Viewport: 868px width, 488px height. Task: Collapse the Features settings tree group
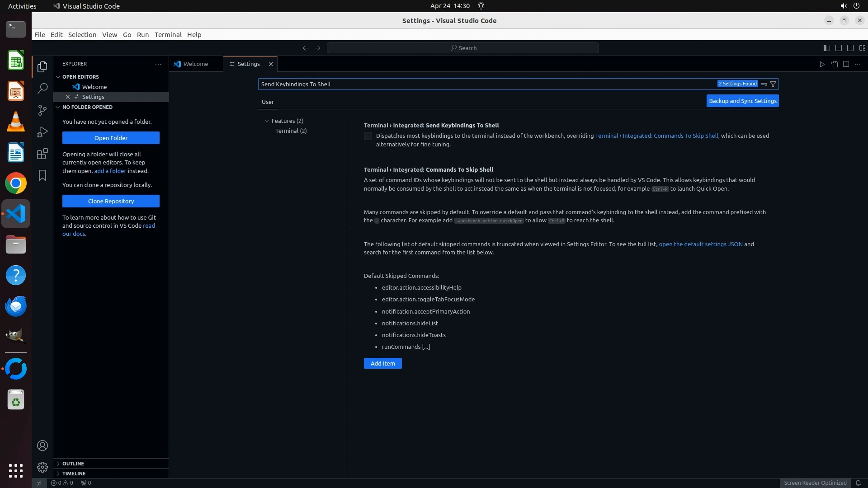click(x=267, y=121)
